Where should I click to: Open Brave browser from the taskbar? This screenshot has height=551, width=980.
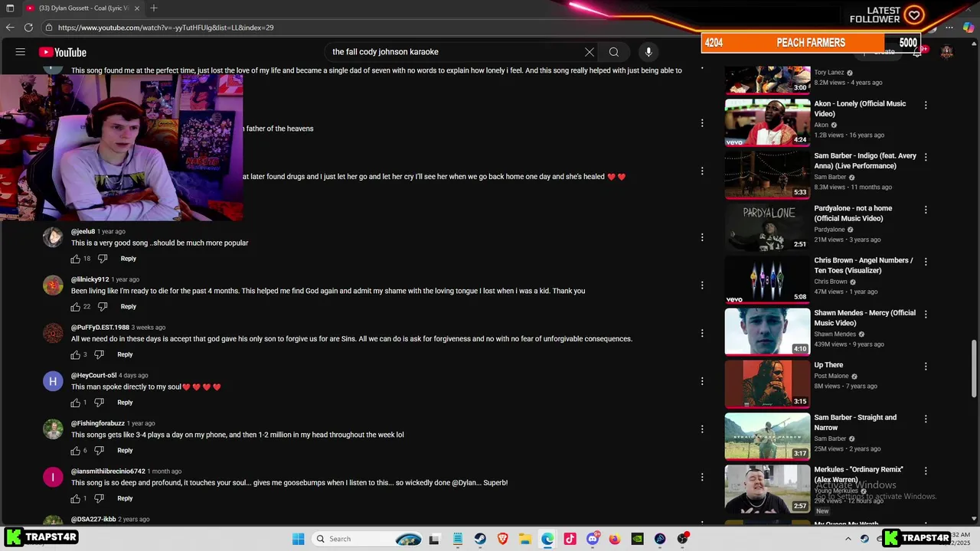[x=502, y=539]
